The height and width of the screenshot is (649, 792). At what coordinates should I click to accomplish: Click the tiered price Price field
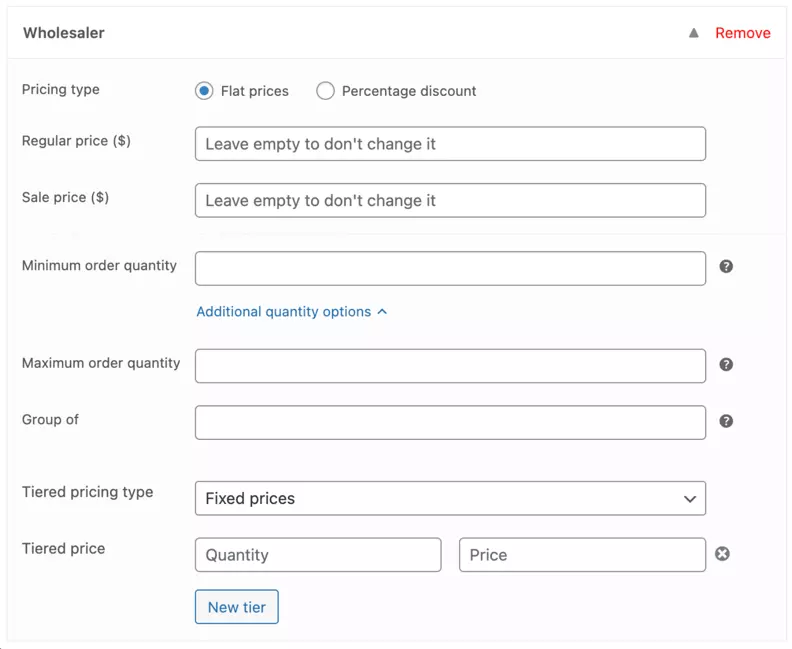[582, 555]
